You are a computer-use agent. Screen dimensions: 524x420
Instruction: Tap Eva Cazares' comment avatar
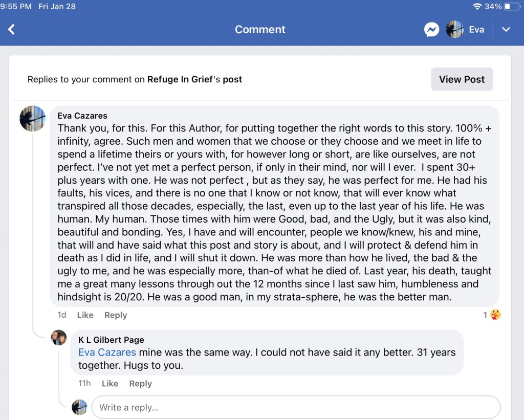point(33,119)
